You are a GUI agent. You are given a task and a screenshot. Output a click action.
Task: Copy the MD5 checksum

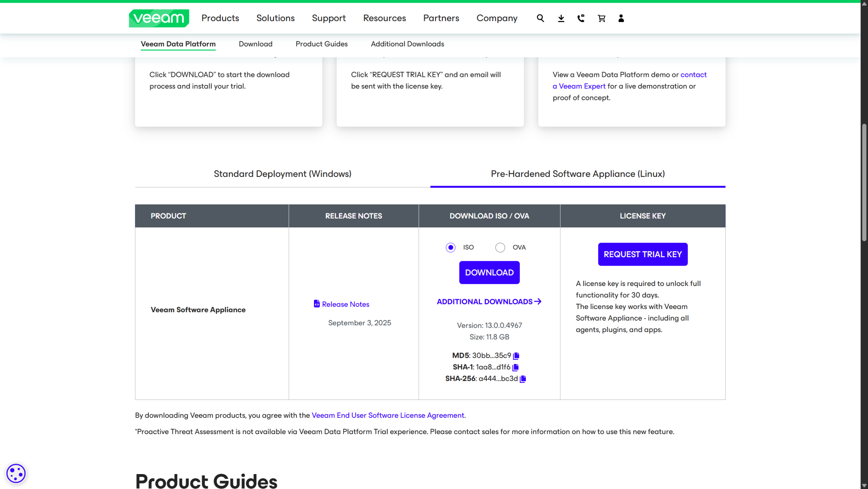tap(516, 355)
